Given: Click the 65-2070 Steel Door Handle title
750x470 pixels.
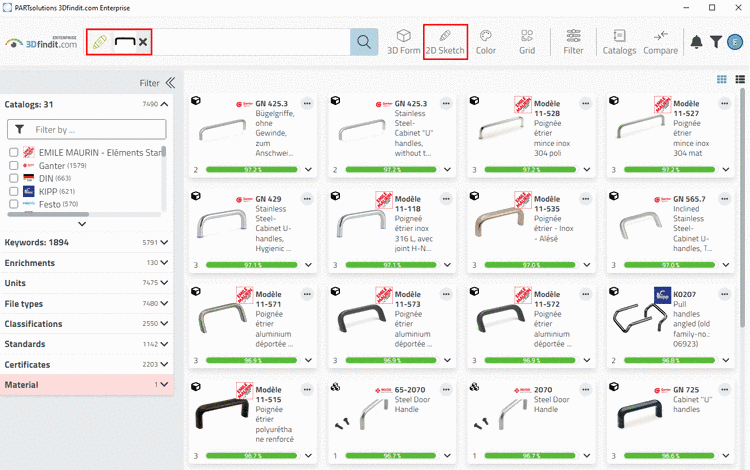Looking at the screenshot, I should coord(410,390).
